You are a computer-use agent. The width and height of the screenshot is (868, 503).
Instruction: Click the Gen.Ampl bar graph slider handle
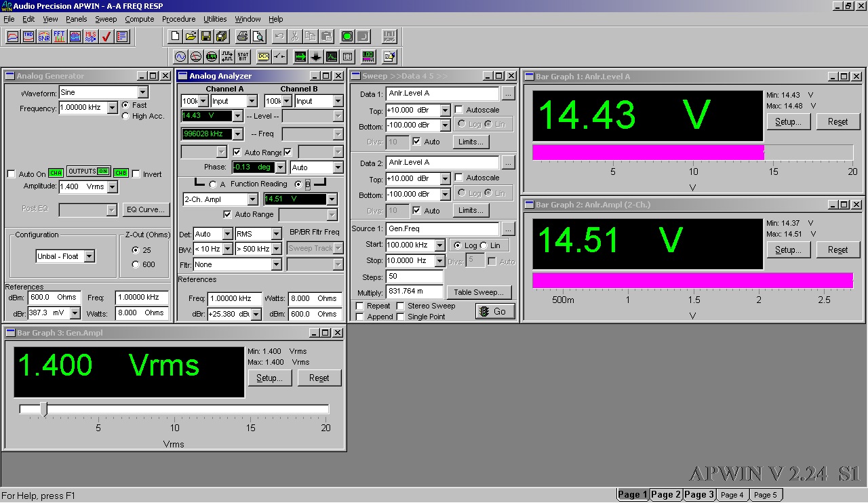[x=43, y=409]
